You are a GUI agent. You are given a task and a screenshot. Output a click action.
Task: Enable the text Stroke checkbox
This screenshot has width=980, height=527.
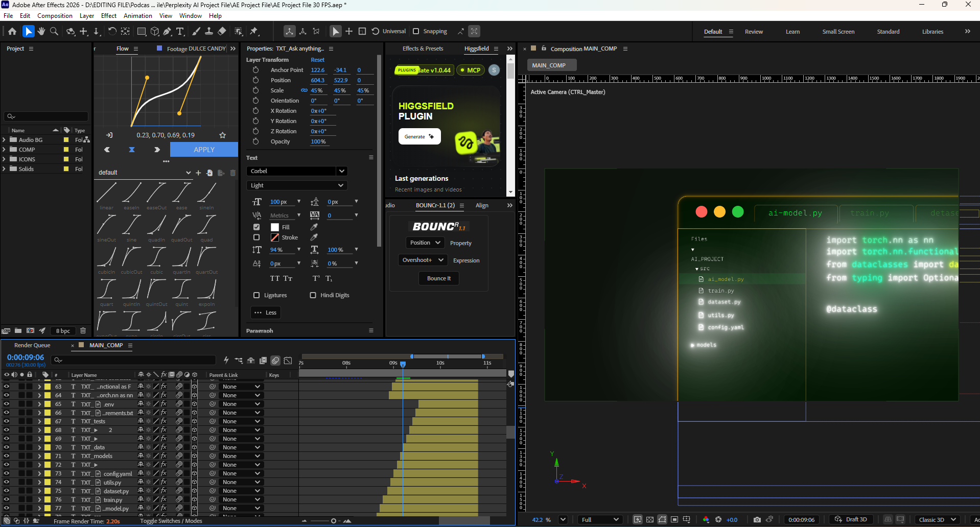point(256,237)
